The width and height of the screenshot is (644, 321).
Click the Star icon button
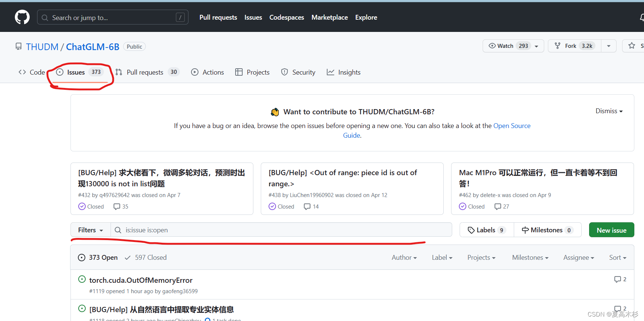pos(632,46)
